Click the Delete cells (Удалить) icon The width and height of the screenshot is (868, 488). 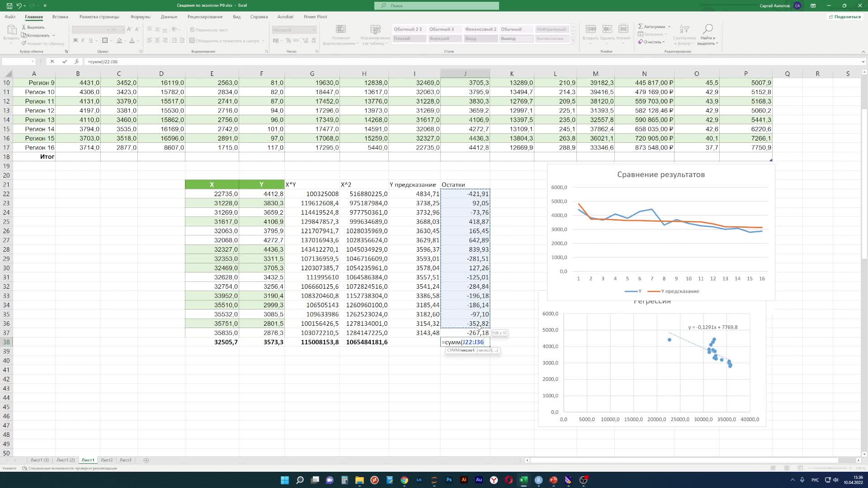[607, 29]
